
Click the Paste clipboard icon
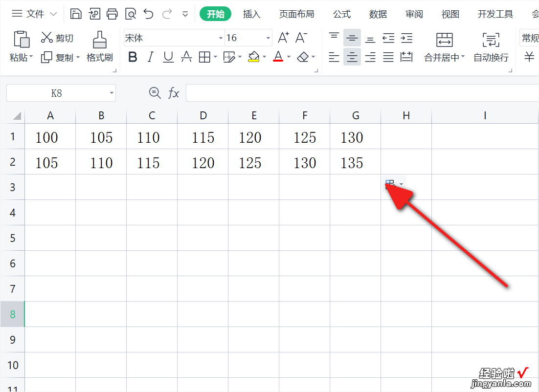[22, 39]
